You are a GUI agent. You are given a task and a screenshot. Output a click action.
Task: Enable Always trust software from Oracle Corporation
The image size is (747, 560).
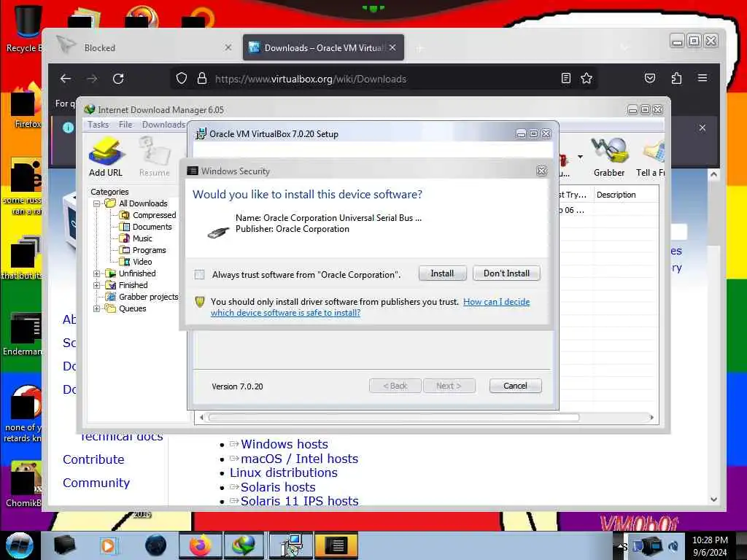(x=200, y=275)
